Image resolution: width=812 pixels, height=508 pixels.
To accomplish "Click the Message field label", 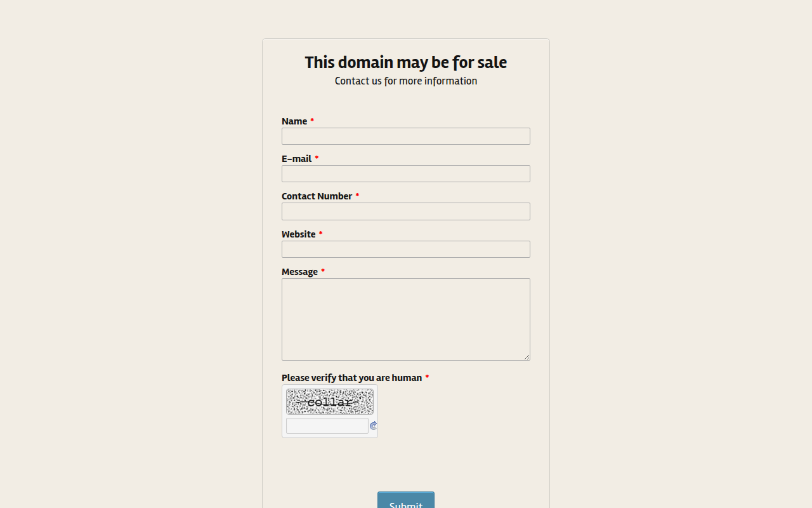I will tap(299, 272).
